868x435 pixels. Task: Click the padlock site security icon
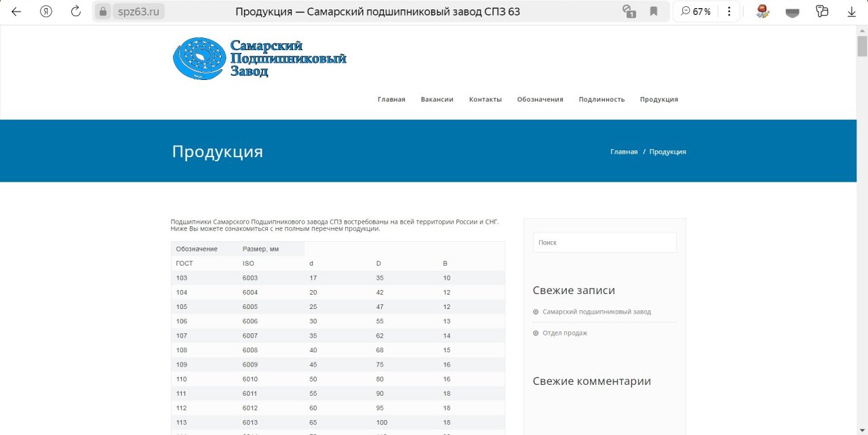point(103,12)
